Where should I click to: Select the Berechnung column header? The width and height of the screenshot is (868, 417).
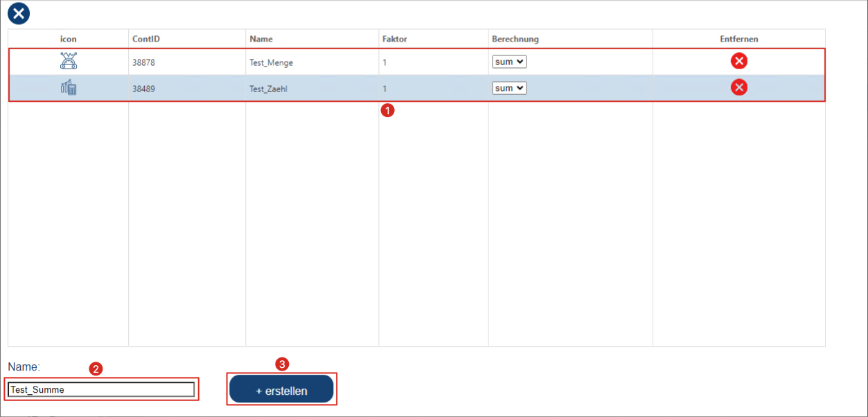point(515,39)
